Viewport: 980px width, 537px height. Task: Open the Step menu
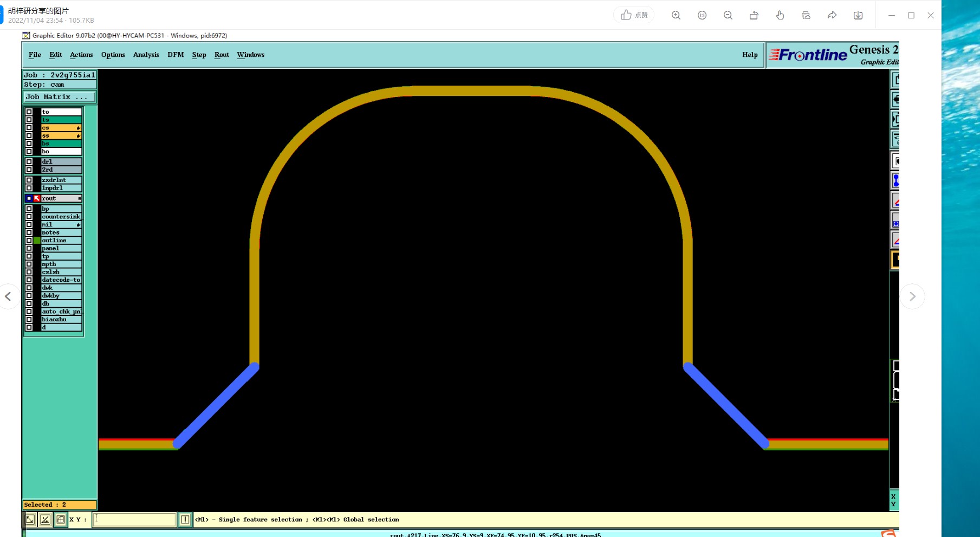click(x=199, y=55)
